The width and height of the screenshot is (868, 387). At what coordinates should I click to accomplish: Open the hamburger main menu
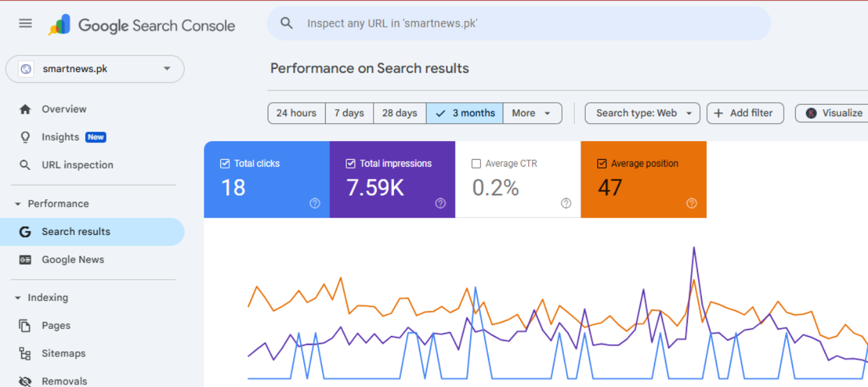(x=25, y=24)
